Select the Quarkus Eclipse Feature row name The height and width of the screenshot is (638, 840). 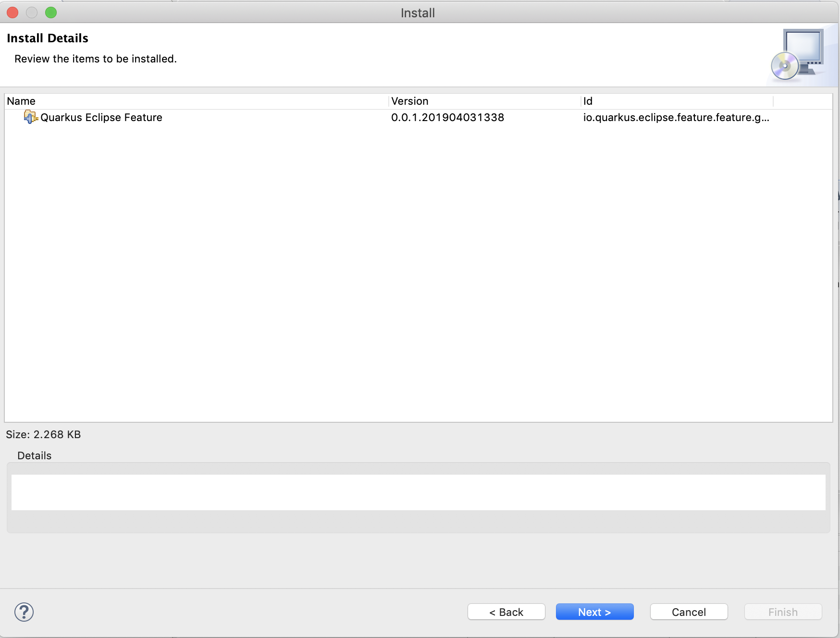[101, 117]
